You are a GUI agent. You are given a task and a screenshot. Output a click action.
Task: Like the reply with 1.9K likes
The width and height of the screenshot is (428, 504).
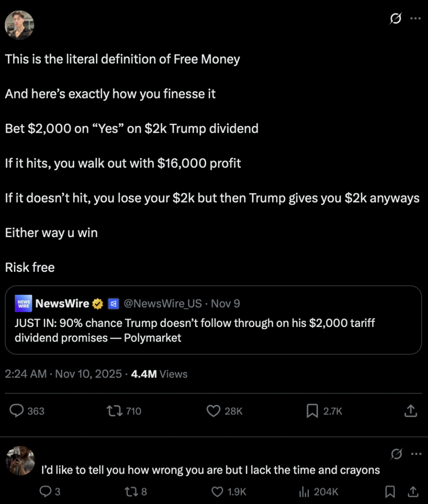(217, 492)
